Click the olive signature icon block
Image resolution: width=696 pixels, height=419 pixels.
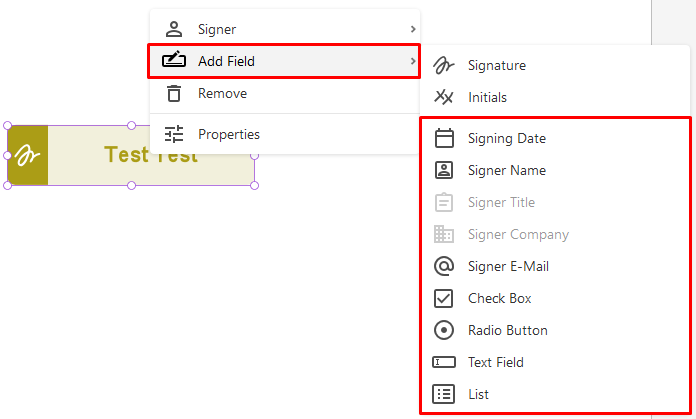28,155
